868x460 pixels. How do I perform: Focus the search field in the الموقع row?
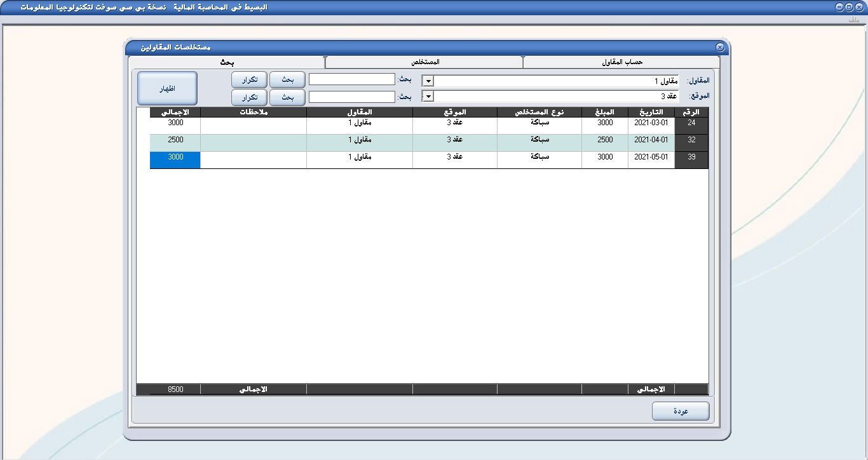(x=352, y=97)
